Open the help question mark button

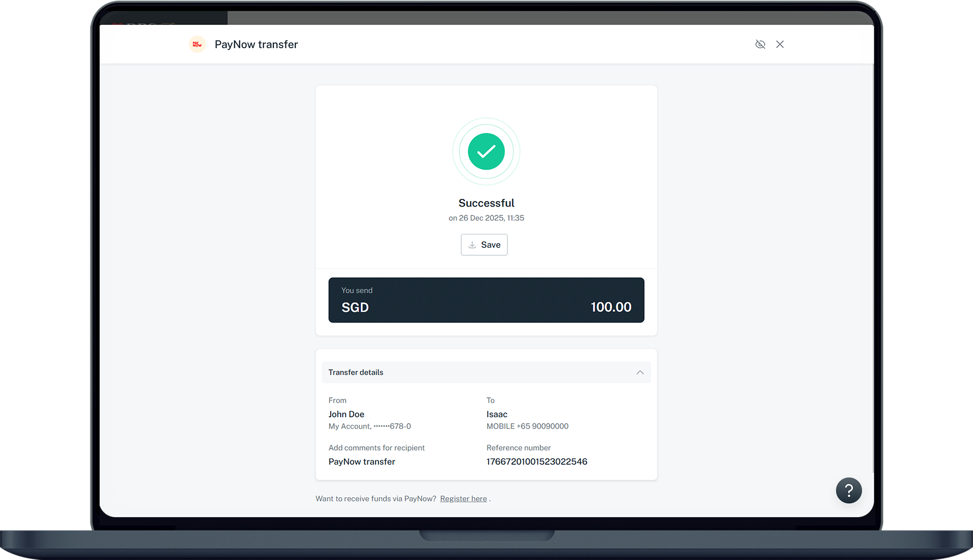[848, 490]
